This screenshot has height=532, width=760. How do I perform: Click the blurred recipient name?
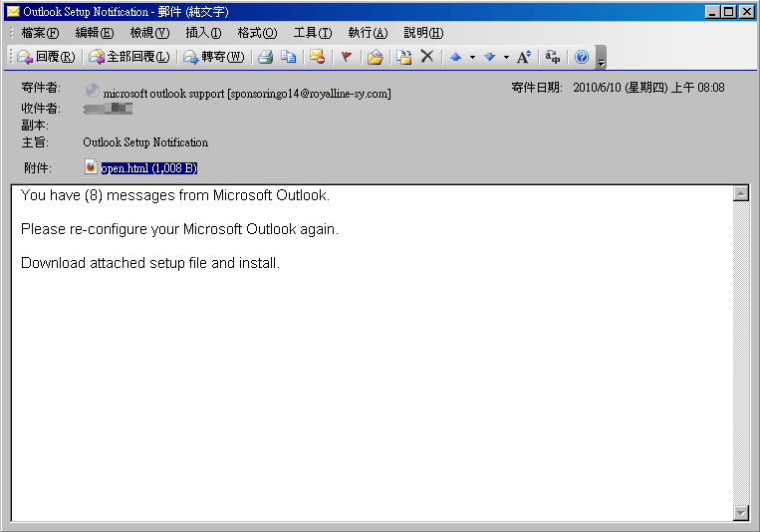109,109
